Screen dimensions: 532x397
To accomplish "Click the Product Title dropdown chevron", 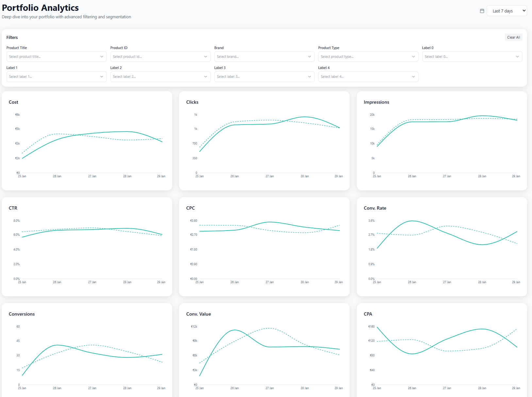I will (x=102, y=56).
